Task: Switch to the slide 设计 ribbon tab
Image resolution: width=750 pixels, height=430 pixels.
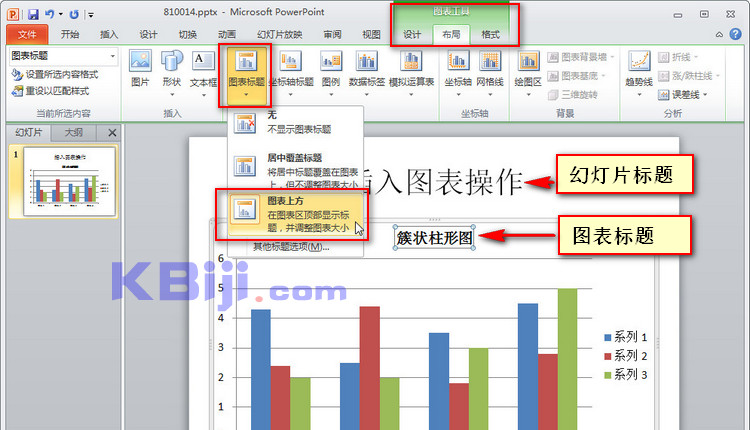Action: [x=148, y=34]
